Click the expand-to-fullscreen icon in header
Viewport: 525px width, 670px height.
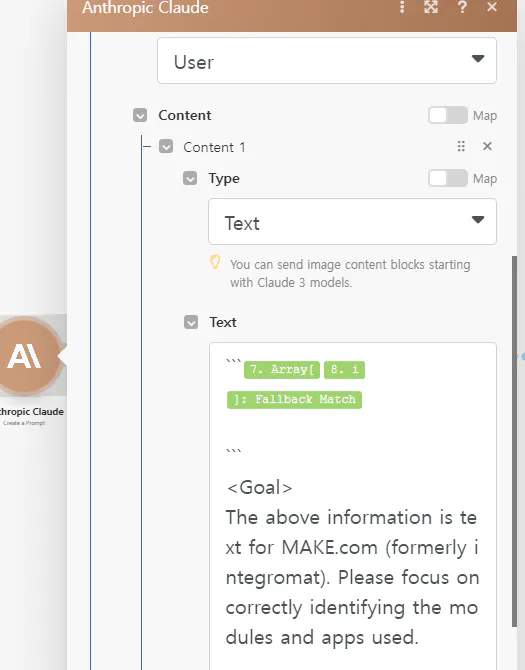tap(431, 7)
